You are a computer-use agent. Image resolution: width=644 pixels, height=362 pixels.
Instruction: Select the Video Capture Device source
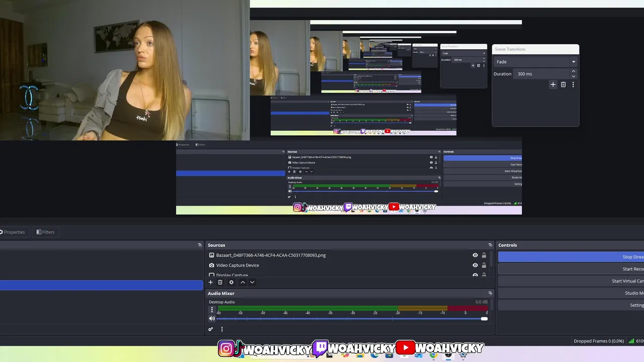tap(347, 265)
